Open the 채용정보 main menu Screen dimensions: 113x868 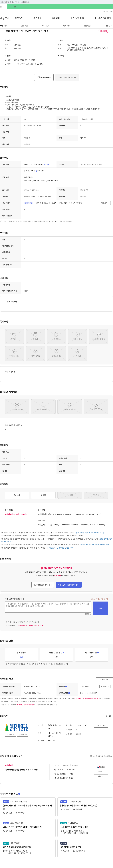19,18
